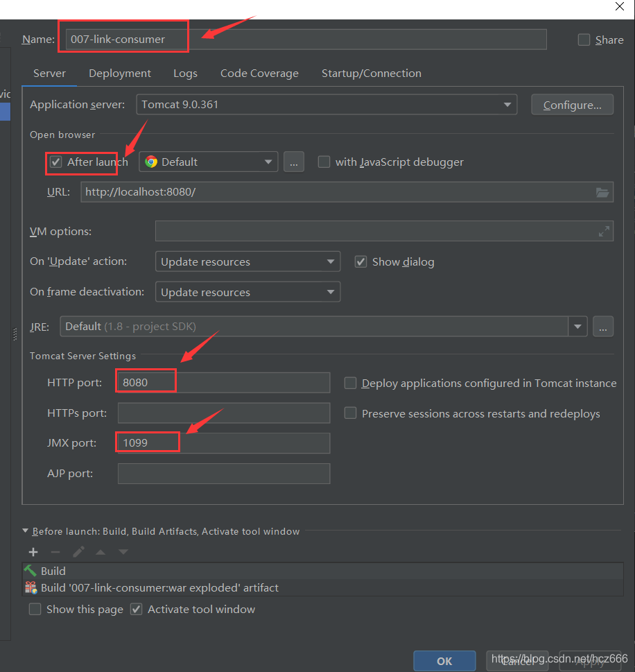Switch to the Startup/Connection tab
Image resolution: width=635 pixels, height=672 pixels.
371,74
